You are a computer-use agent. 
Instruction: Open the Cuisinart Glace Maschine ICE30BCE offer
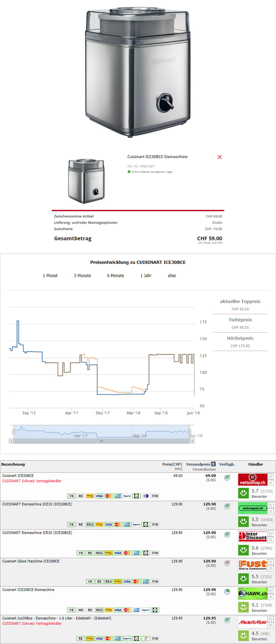pos(31,561)
